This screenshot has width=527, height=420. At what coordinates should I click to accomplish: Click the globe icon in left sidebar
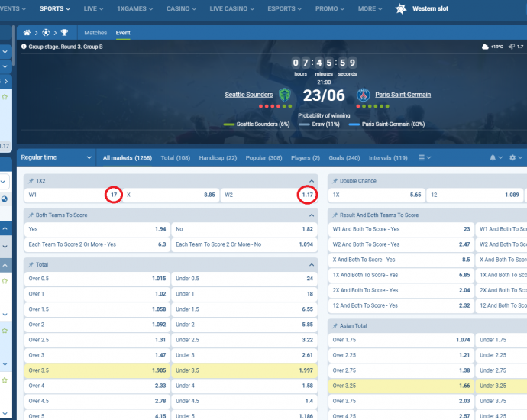(5, 199)
